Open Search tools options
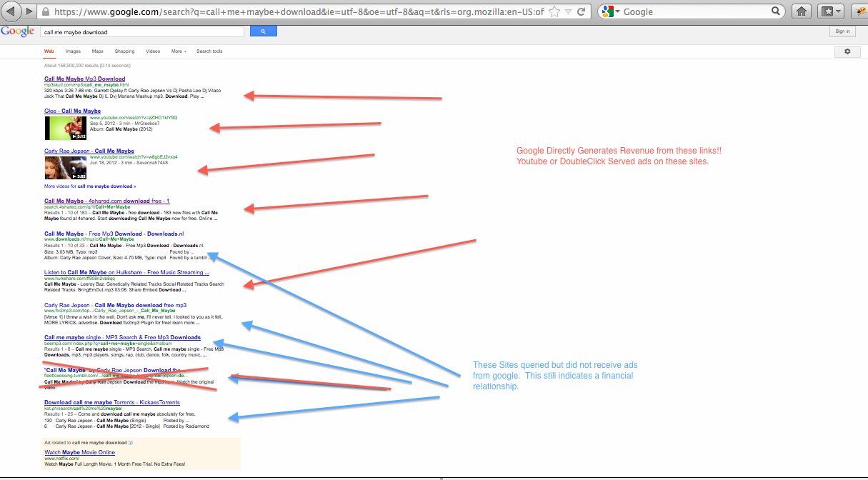868x480 pixels. (209, 51)
